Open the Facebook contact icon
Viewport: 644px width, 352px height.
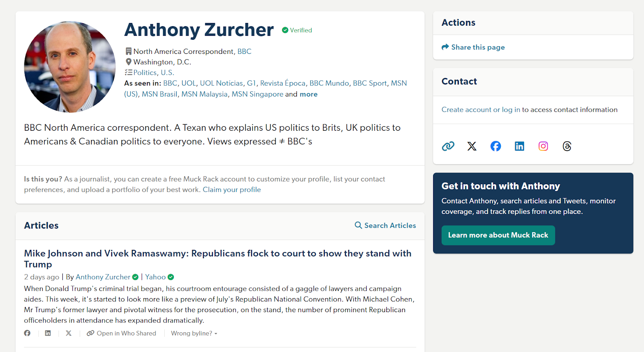click(x=495, y=146)
